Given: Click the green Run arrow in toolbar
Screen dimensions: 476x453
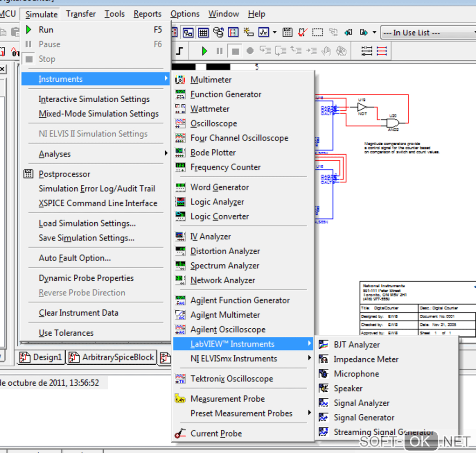Looking at the screenshot, I should 204,51.
